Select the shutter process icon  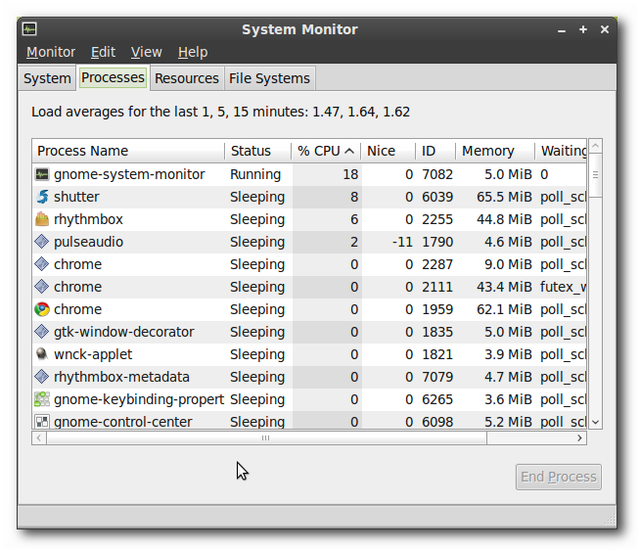42,197
